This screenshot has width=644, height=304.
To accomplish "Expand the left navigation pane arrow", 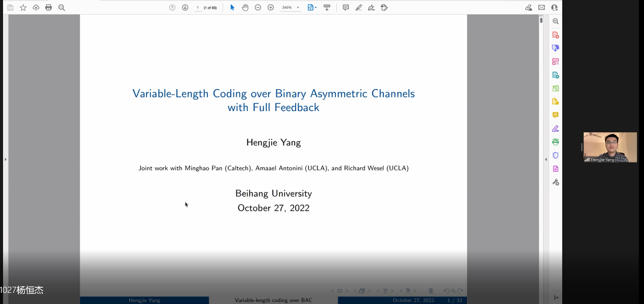I will tap(6, 159).
